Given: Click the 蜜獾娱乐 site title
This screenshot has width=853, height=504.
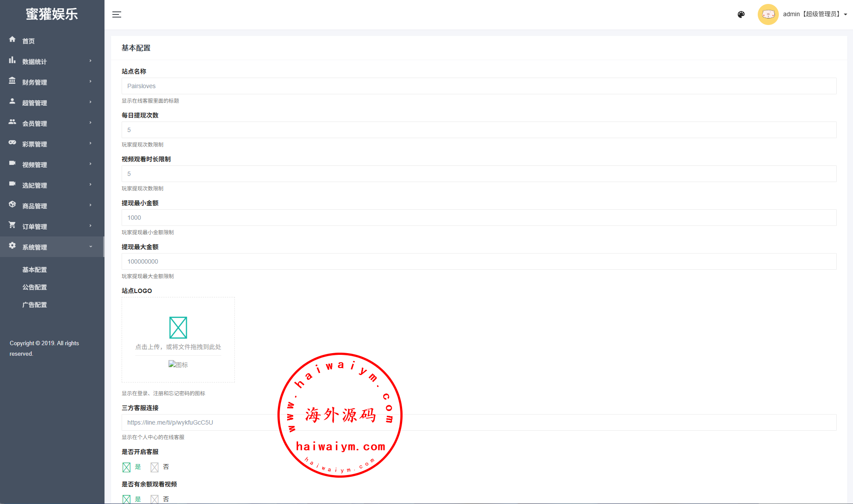Looking at the screenshot, I should (x=52, y=14).
